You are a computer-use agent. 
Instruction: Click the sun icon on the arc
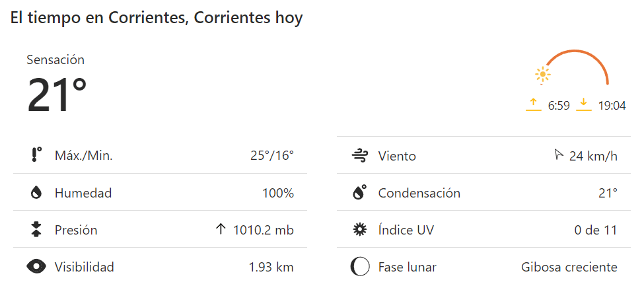click(x=543, y=75)
